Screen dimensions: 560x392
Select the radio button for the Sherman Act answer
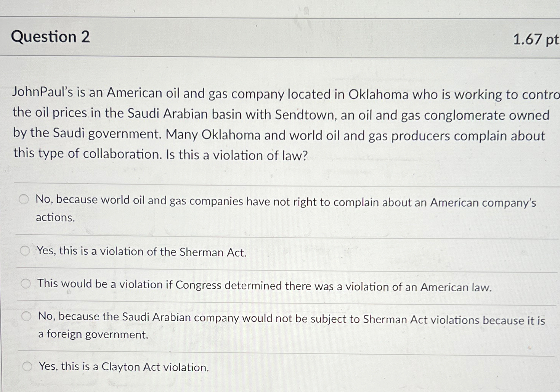coord(26,250)
